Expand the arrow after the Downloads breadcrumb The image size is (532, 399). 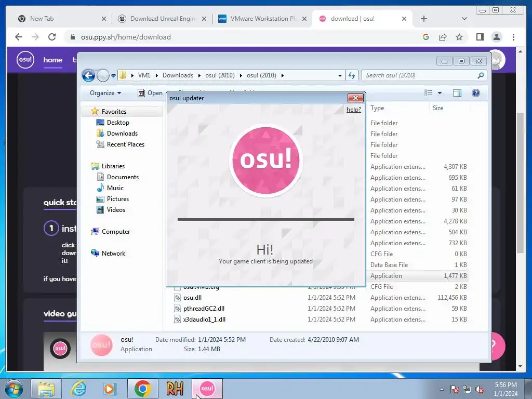point(199,75)
